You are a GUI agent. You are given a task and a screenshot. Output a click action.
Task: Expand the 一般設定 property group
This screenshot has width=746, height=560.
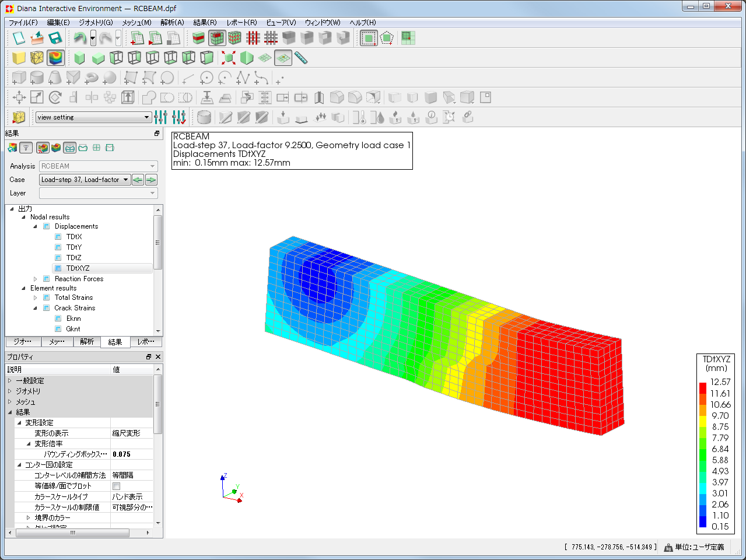pos(10,381)
